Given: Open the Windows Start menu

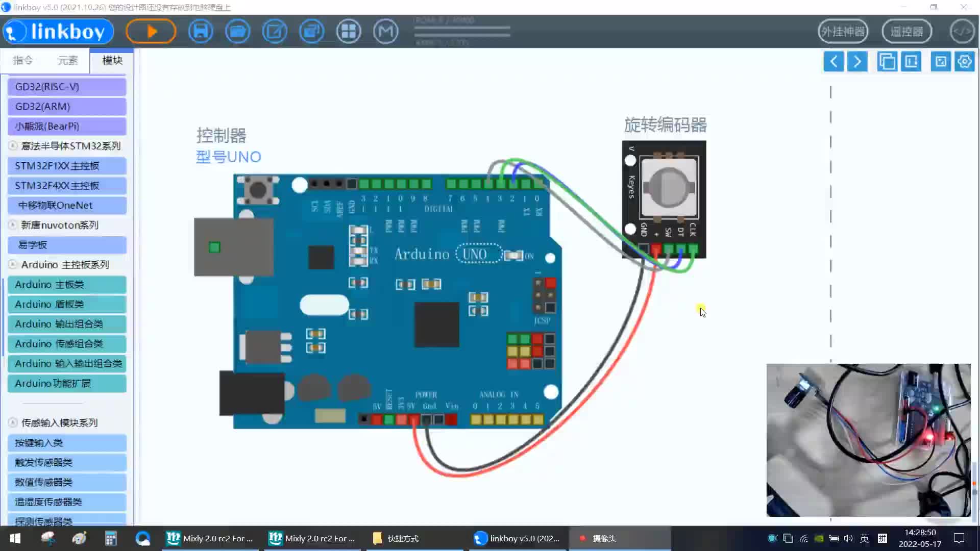Looking at the screenshot, I should (x=15, y=538).
